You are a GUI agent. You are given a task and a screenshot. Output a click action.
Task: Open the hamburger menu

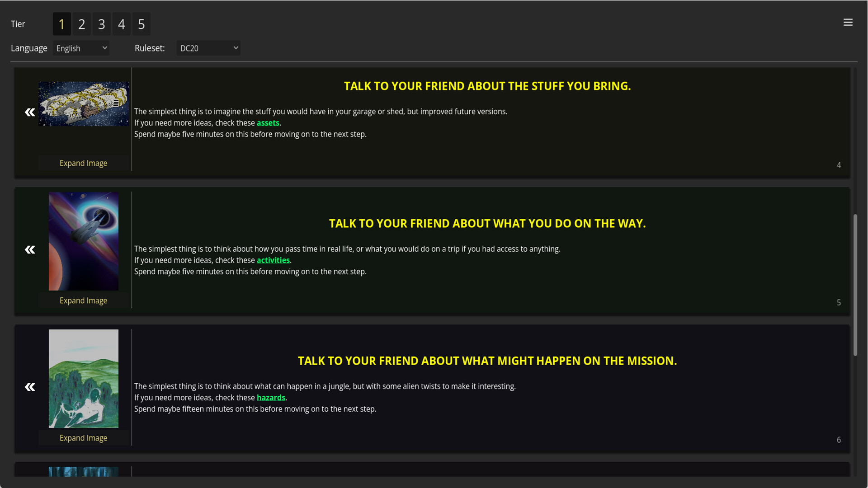848,22
